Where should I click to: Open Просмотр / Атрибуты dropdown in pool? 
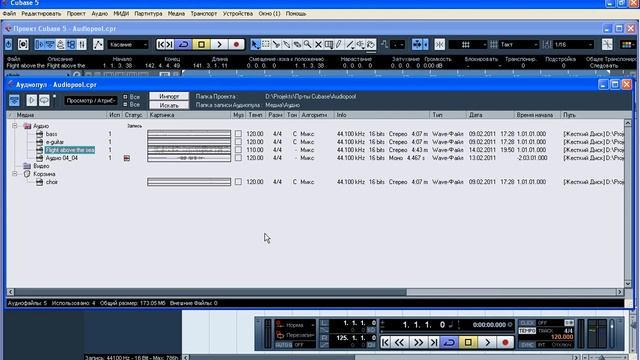point(91,100)
